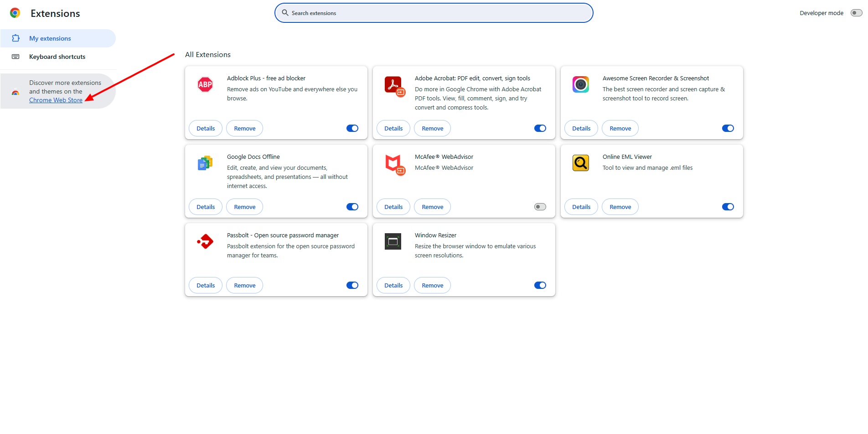Click Details for Adobe Acrobat
Screen dimensions: 868x434
coord(393,128)
